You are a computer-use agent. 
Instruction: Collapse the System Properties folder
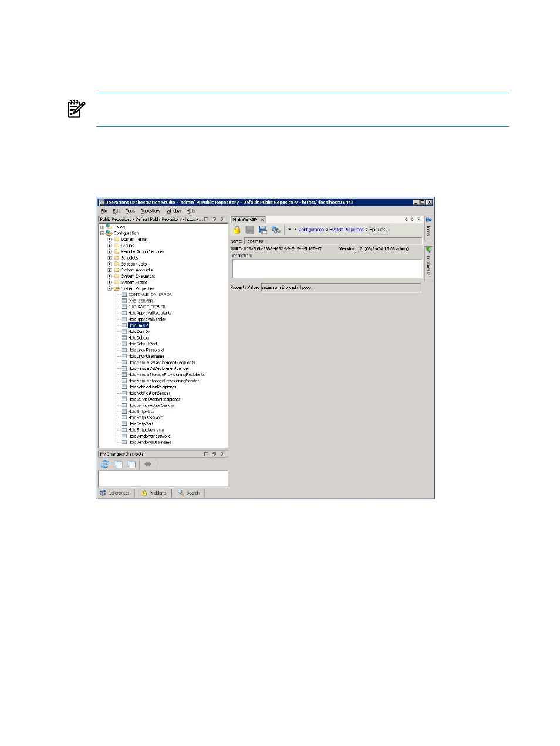[109, 289]
